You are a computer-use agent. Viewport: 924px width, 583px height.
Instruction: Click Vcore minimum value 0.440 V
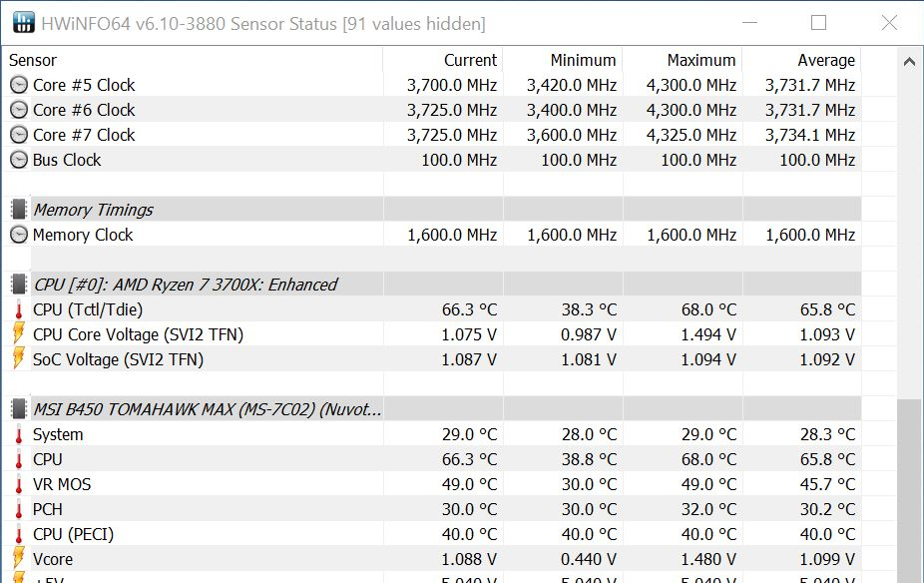tap(589, 559)
